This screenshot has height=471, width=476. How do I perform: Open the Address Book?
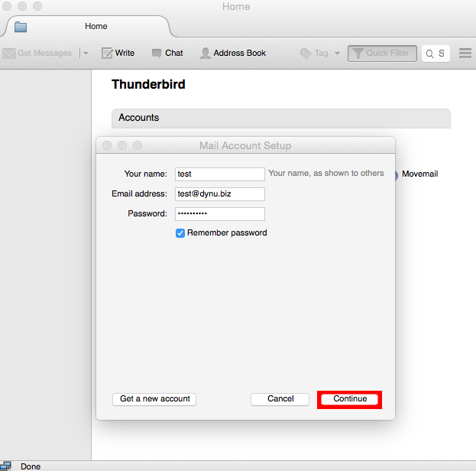(x=233, y=53)
